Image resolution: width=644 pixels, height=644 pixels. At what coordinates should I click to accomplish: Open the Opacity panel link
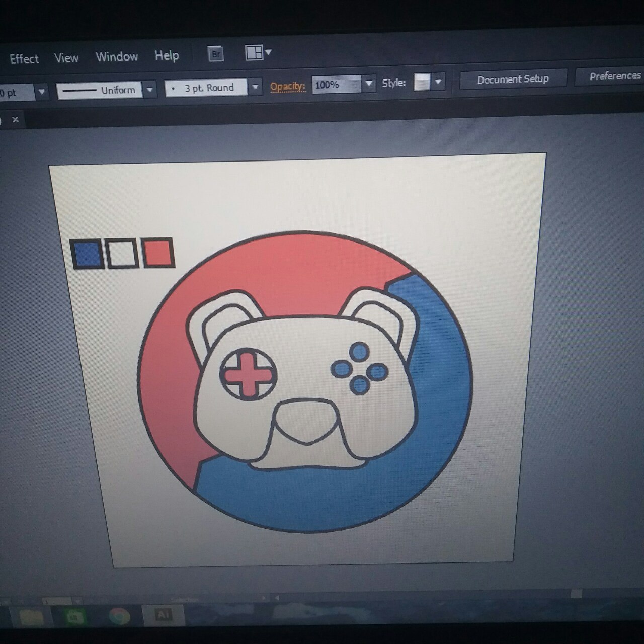(288, 86)
